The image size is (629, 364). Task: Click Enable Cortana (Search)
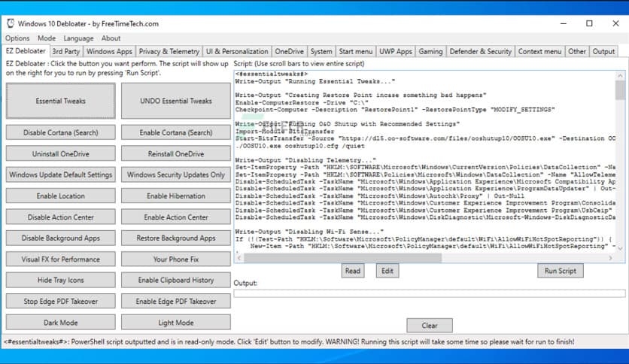pos(176,132)
